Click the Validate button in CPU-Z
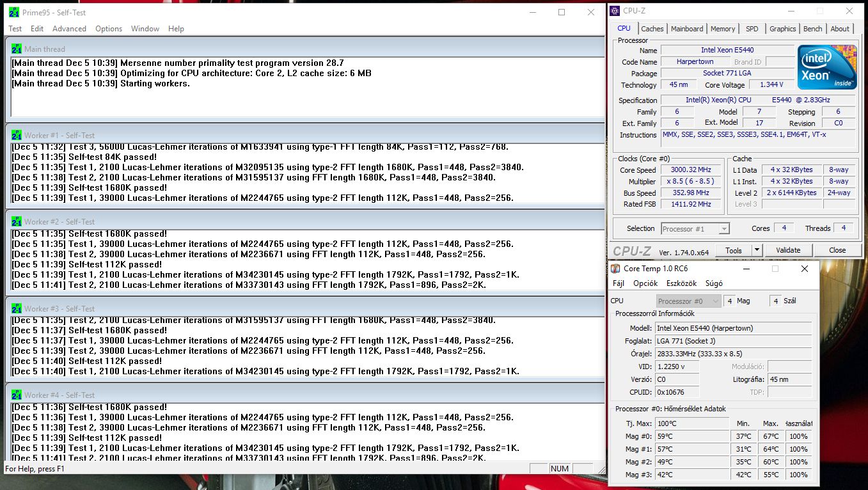The width and height of the screenshot is (868, 490). (x=787, y=250)
